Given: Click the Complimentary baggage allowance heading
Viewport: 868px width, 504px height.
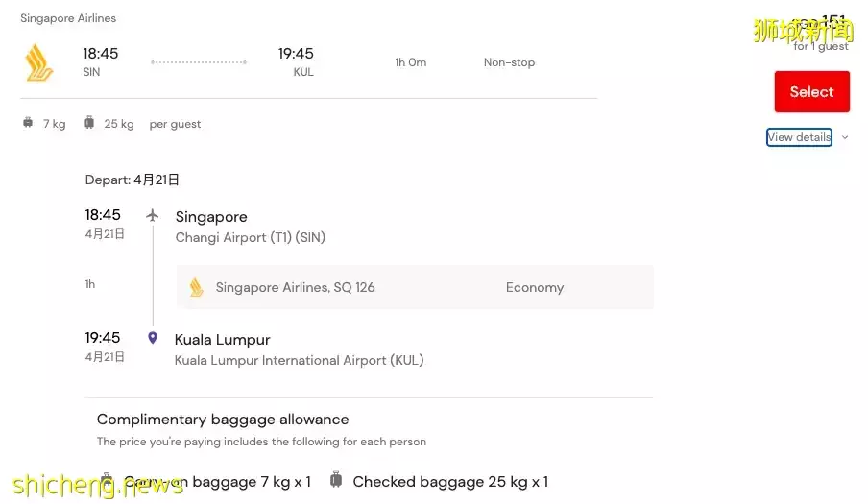Looking at the screenshot, I should 223,420.
